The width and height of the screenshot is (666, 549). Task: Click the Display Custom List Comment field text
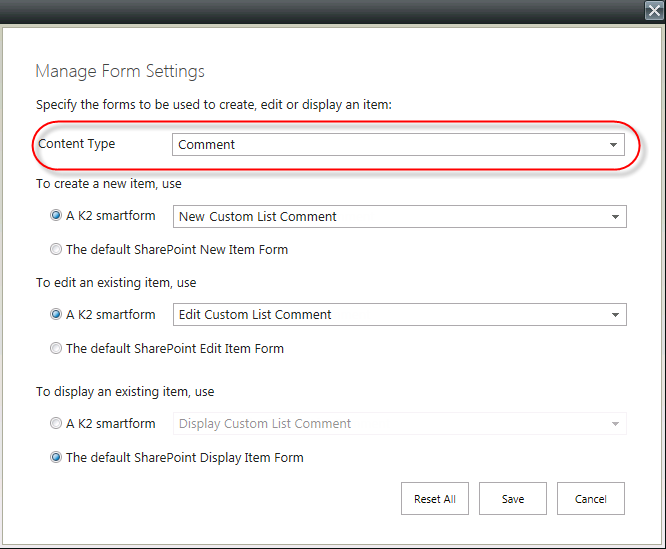pyautogui.click(x=265, y=424)
